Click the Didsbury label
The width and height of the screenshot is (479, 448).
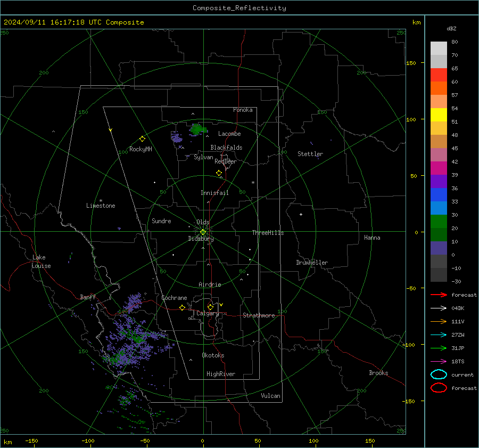coord(201,239)
